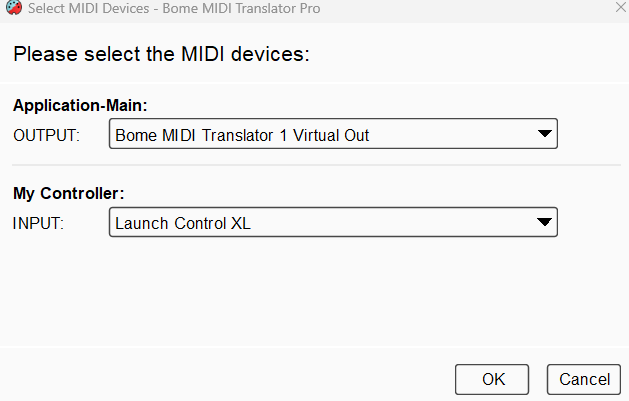Confirm device selection with OK
629x401 pixels.
tap(492, 379)
